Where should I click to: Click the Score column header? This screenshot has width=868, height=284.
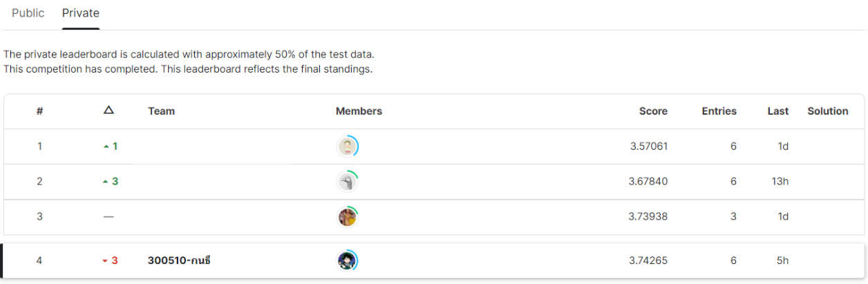pos(653,111)
